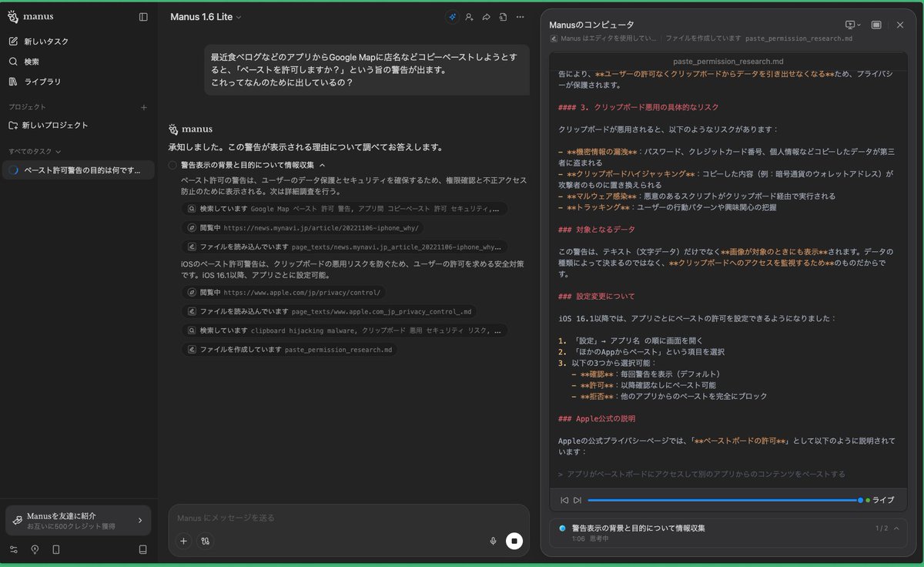Open the page_texts/www.apple.com file reading step
The image size is (924, 567).
(330, 311)
